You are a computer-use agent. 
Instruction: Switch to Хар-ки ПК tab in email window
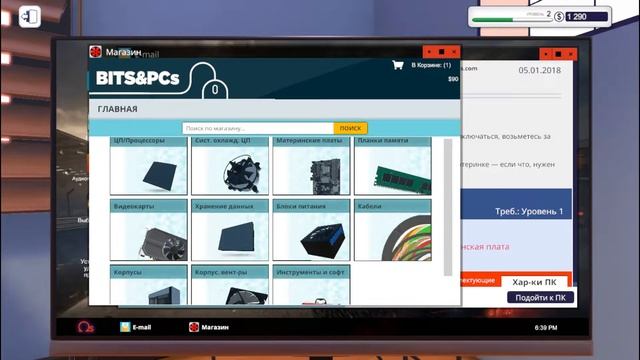(x=534, y=282)
